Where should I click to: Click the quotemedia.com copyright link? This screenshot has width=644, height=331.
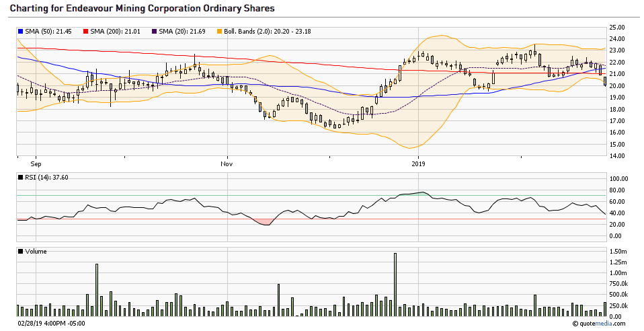pos(599,324)
